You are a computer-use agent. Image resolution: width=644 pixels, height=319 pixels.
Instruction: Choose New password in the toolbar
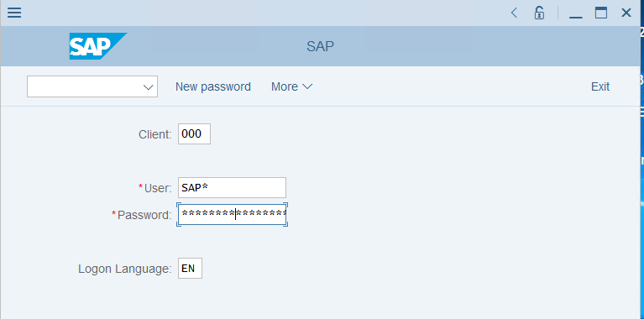click(x=212, y=86)
